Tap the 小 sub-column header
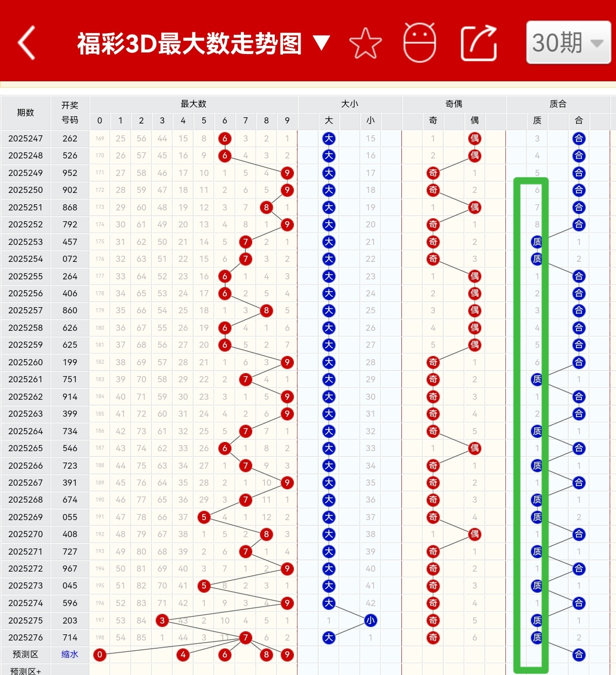The image size is (616, 675). (371, 120)
